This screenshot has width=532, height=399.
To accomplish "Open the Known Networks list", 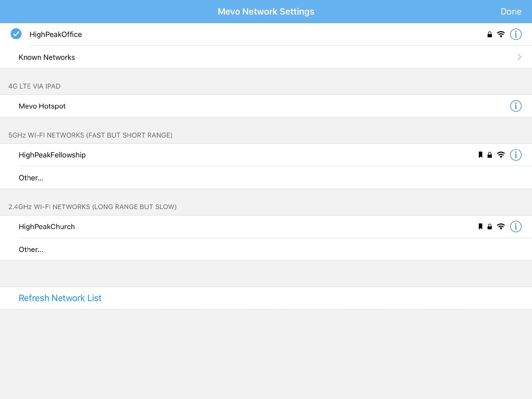I will coord(266,57).
